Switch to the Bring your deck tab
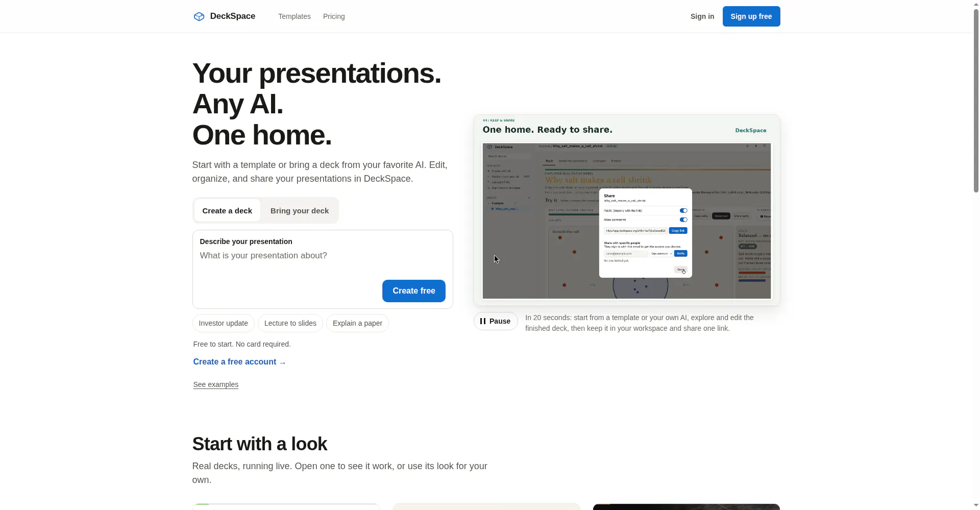 tap(300, 211)
